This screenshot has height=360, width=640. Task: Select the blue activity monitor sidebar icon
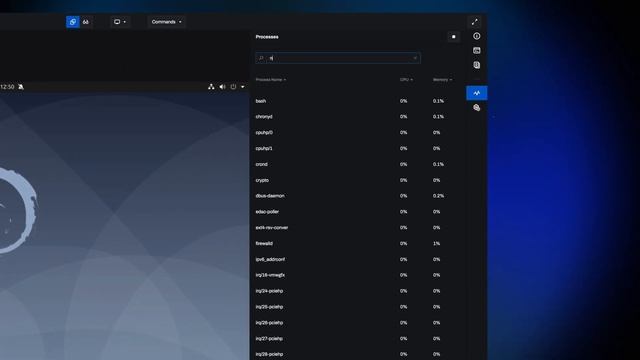(477, 93)
